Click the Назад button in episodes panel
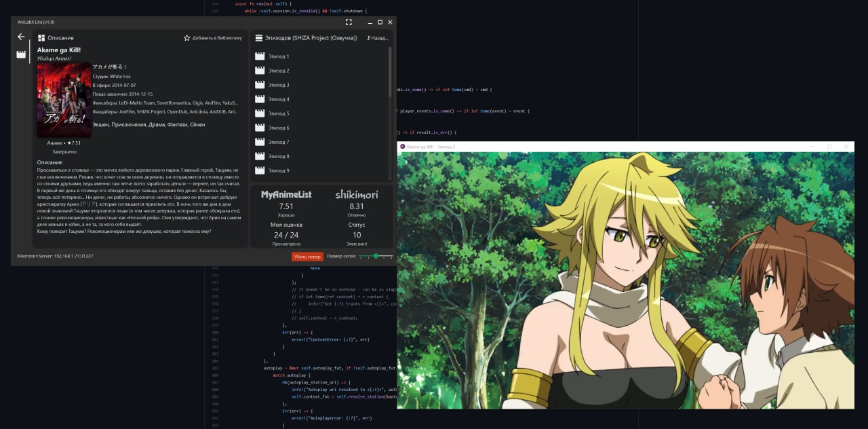This screenshot has width=868, height=429. click(378, 38)
